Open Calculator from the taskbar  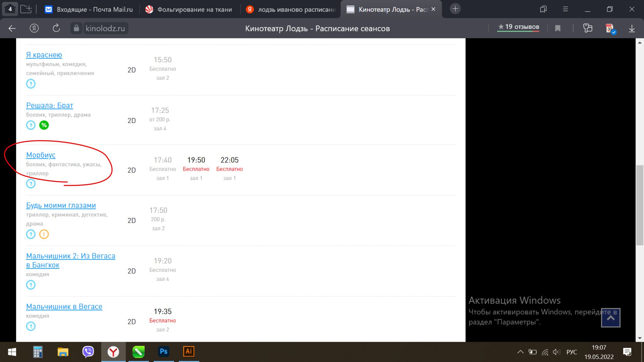38,352
